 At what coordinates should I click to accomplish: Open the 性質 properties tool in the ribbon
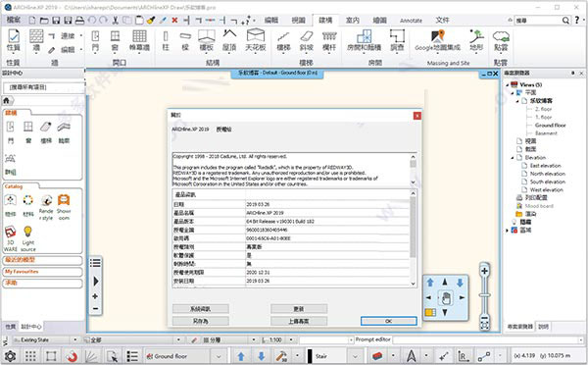click(14, 40)
